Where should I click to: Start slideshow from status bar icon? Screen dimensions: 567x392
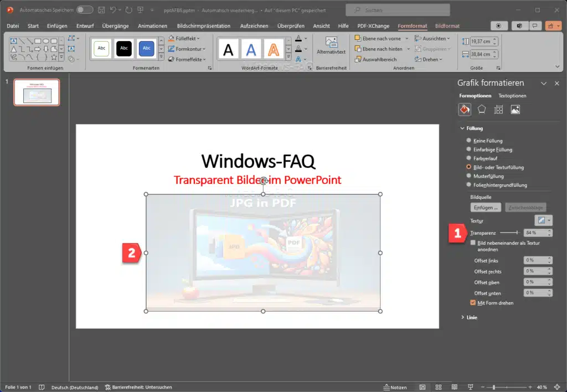[471, 388]
